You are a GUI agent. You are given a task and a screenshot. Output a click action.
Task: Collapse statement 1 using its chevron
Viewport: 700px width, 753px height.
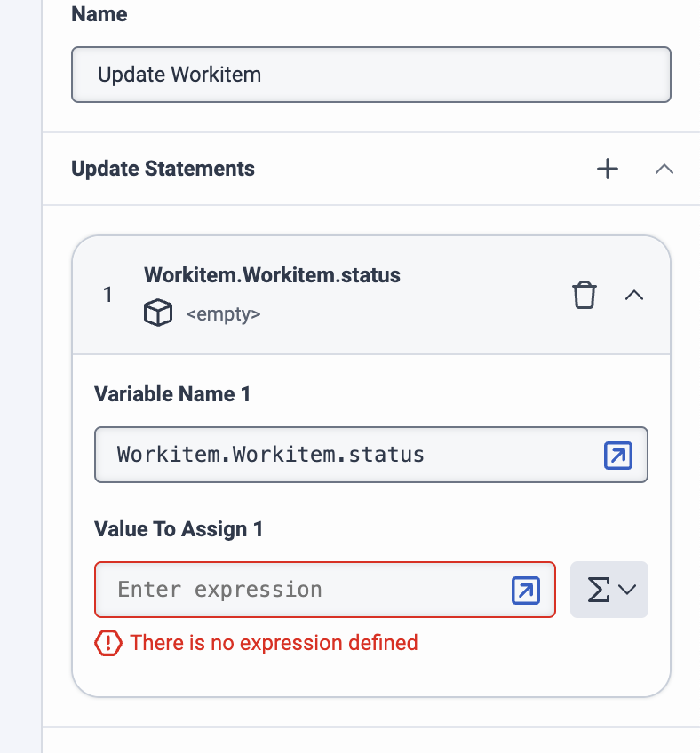pos(634,295)
